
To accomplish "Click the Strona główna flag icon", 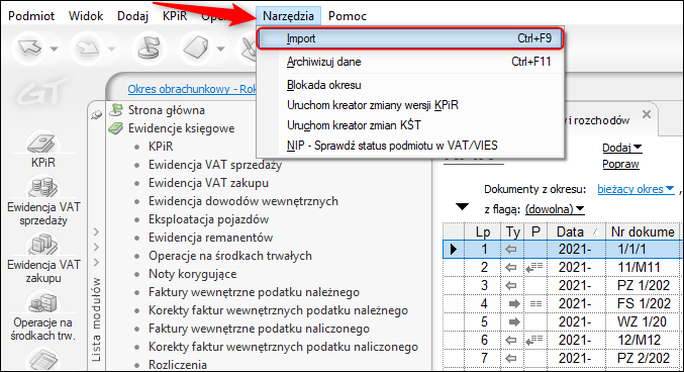I will [116, 110].
